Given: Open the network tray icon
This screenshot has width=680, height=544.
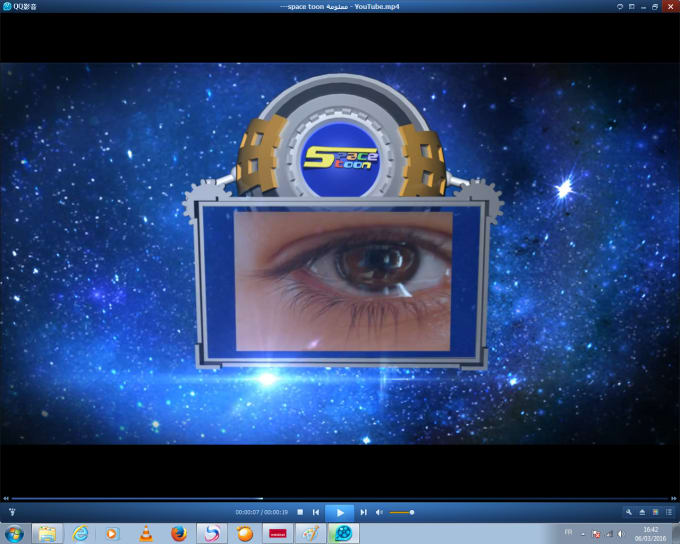Looking at the screenshot, I should 609,534.
